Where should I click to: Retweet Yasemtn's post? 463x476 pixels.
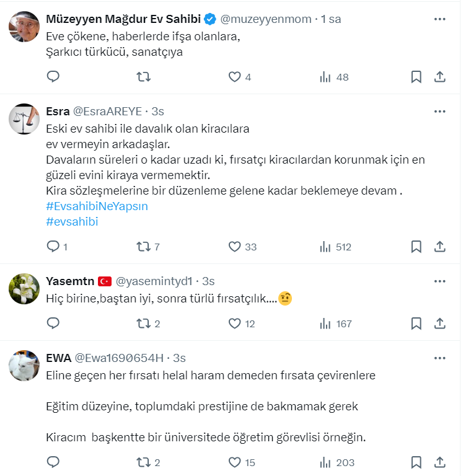click(x=143, y=324)
